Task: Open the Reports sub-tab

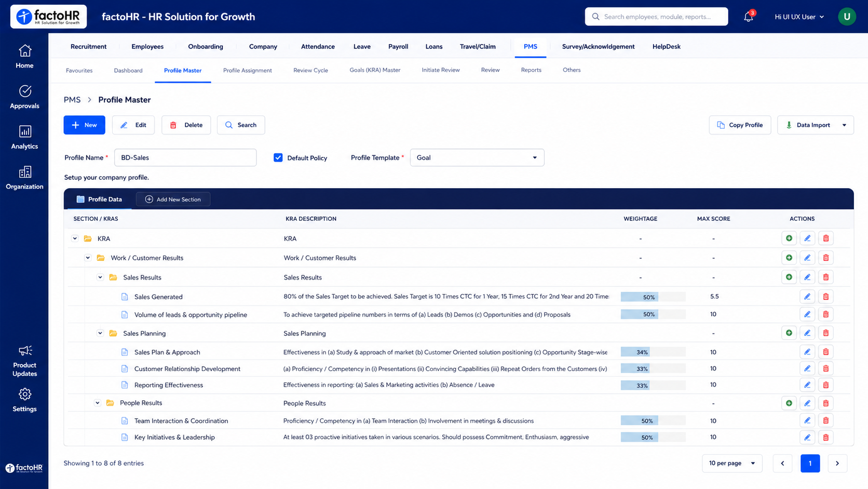Action: (x=531, y=70)
